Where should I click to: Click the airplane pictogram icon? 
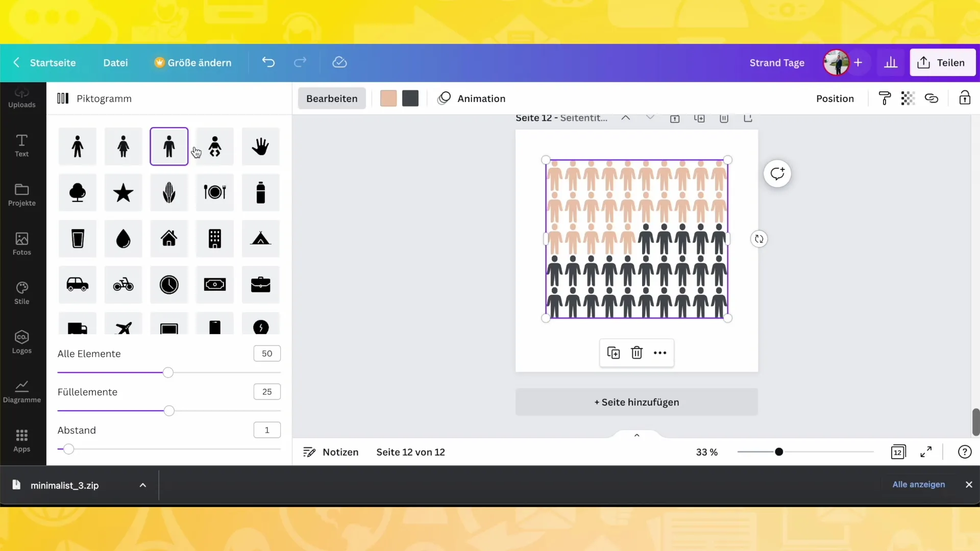tap(123, 328)
